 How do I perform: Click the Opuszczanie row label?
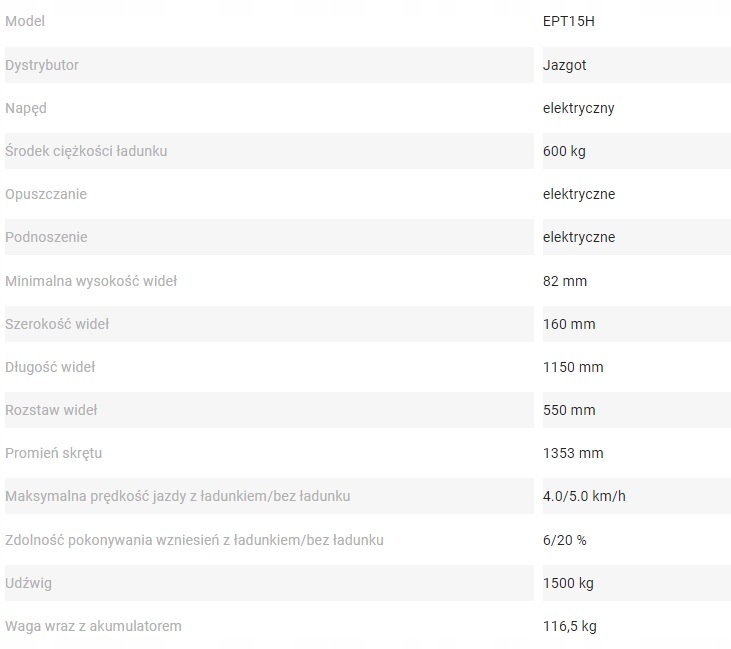[46, 194]
